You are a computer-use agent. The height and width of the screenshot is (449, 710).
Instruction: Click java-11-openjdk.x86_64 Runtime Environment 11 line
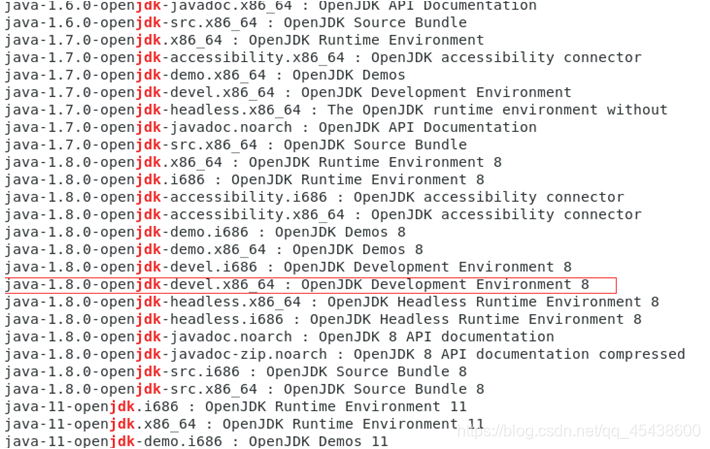(245, 424)
